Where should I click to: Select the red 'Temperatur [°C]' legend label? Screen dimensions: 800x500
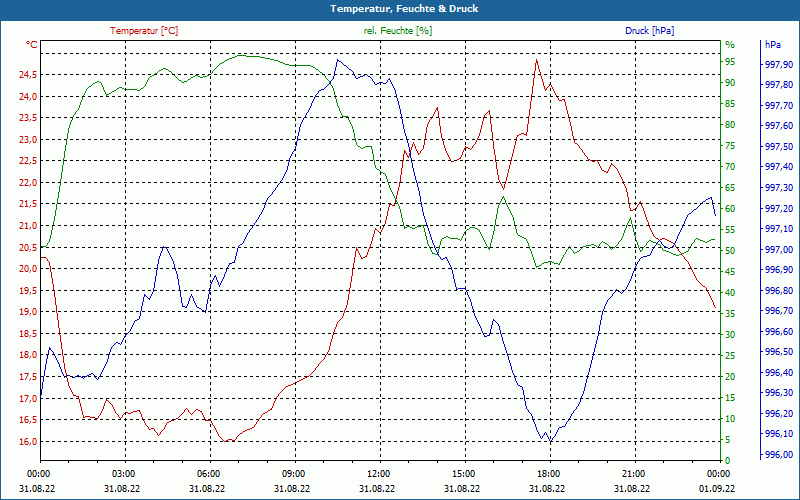point(144,31)
